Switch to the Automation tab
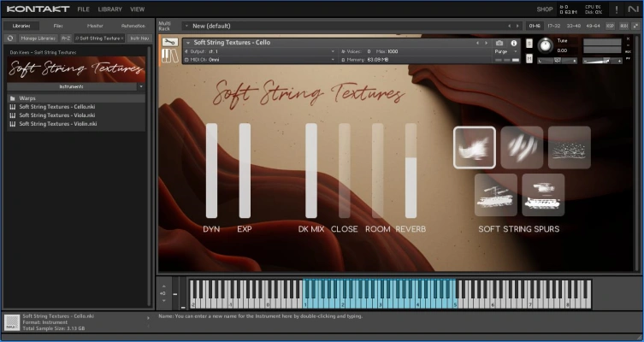Image resolution: width=644 pixels, height=342 pixels. click(133, 26)
